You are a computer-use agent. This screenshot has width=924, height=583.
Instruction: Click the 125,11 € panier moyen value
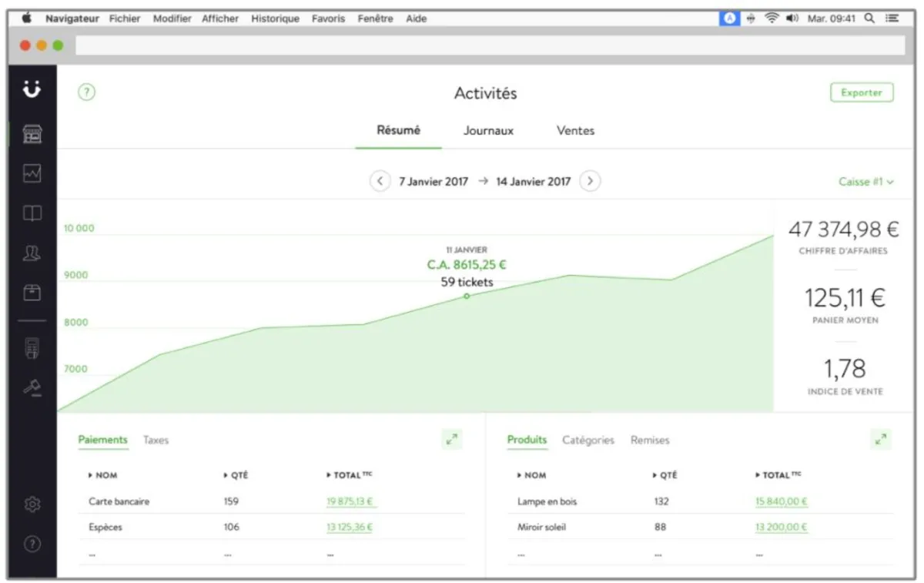point(845,297)
